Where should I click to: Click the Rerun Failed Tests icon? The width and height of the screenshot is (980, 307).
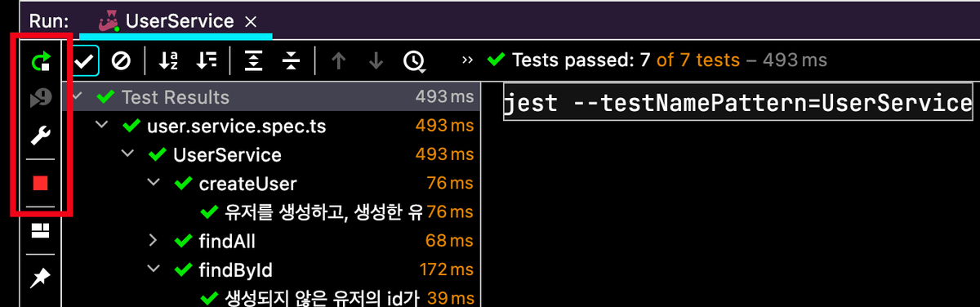40,98
